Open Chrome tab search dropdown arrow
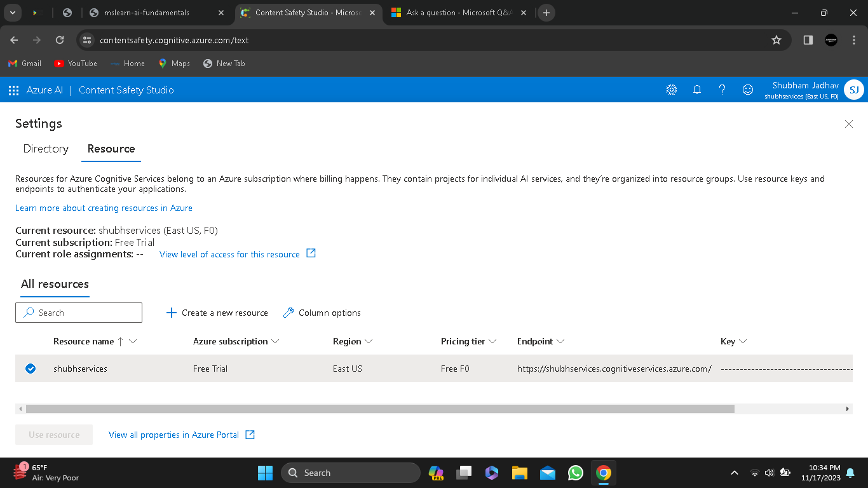This screenshot has width=868, height=488. [13, 13]
